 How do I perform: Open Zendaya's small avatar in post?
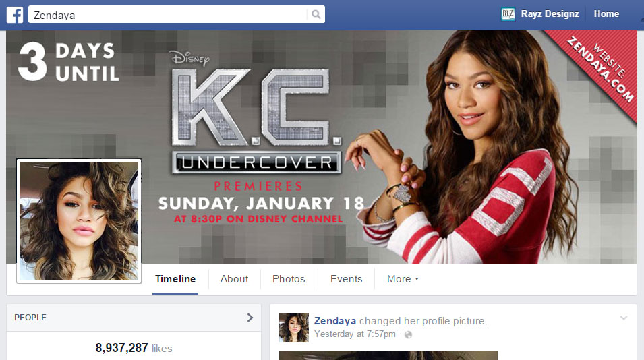[x=293, y=328]
